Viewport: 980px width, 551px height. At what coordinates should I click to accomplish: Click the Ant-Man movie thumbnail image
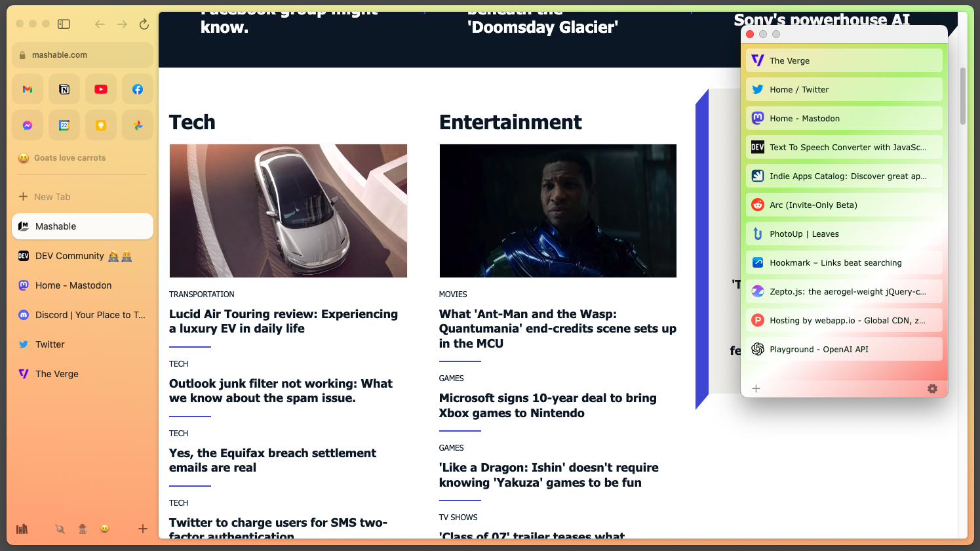tap(558, 211)
